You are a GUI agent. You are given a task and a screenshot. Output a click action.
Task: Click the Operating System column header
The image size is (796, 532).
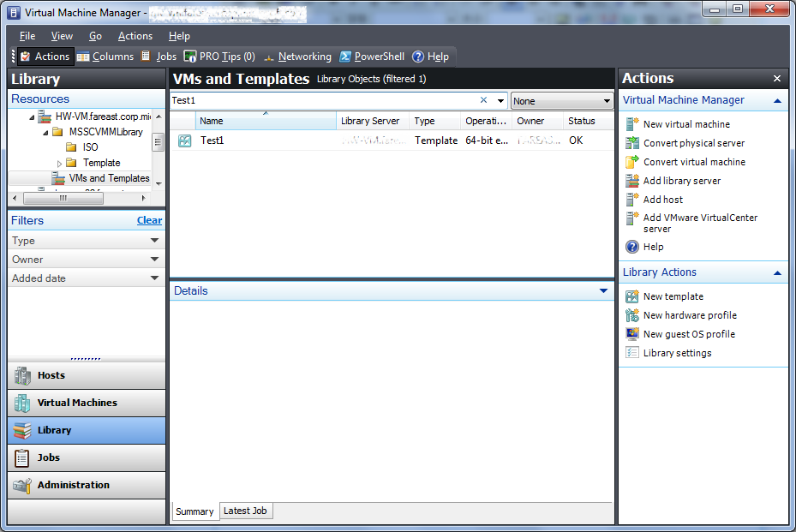pos(487,121)
